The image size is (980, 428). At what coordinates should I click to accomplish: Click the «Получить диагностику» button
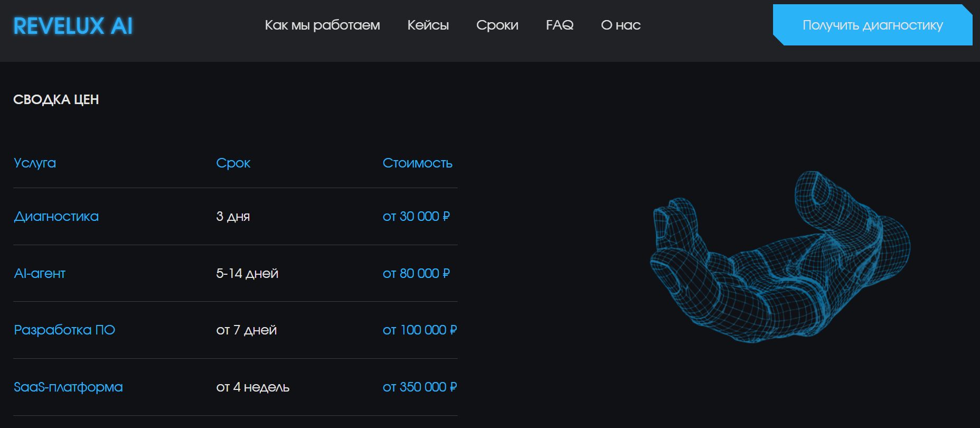(873, 25)
